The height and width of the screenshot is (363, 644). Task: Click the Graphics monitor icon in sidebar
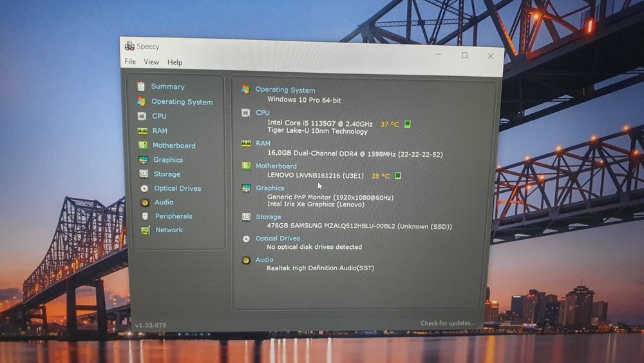pyautogui.click(x=143, y=159)
